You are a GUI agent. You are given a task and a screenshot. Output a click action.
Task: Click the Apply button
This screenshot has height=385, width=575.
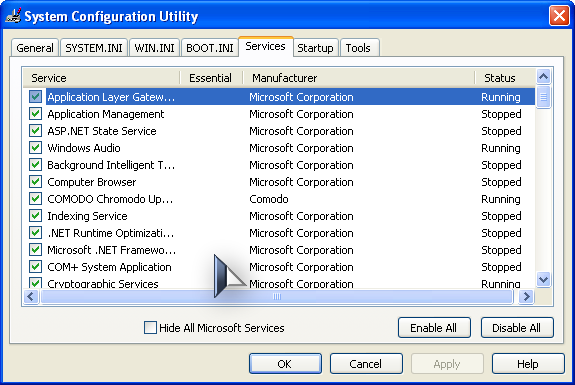[447, 364]
